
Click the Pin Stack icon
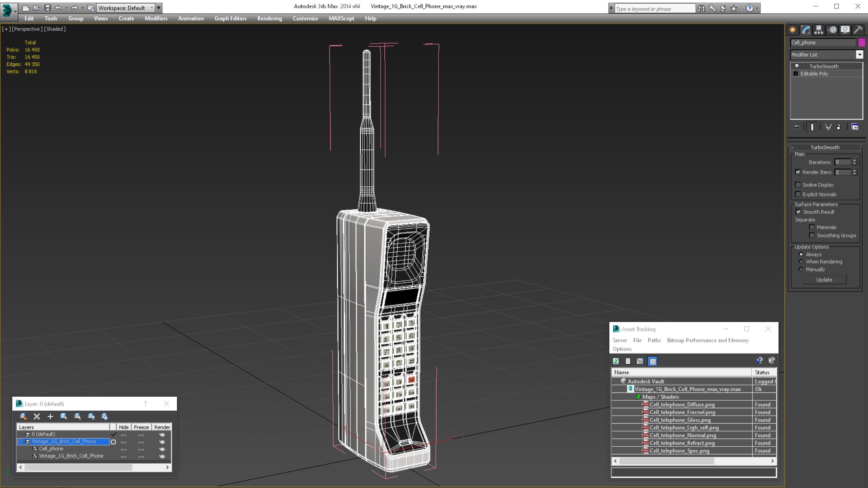(796, 127)
